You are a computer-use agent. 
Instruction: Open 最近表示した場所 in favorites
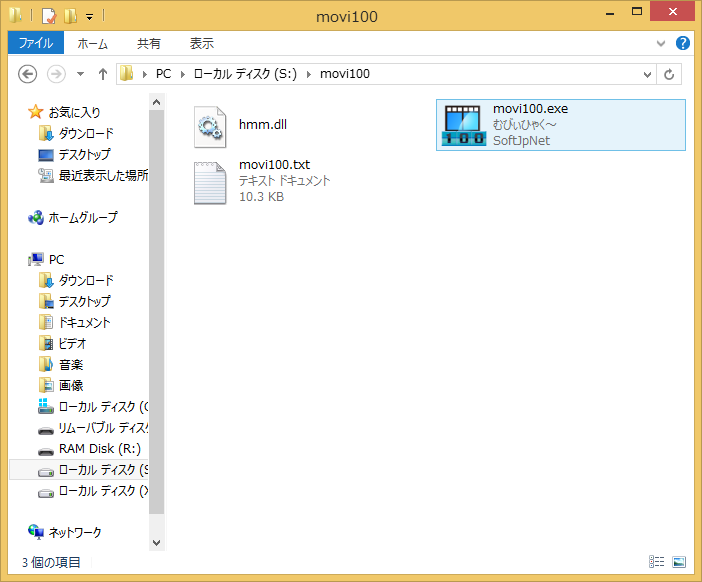[103, 175]
